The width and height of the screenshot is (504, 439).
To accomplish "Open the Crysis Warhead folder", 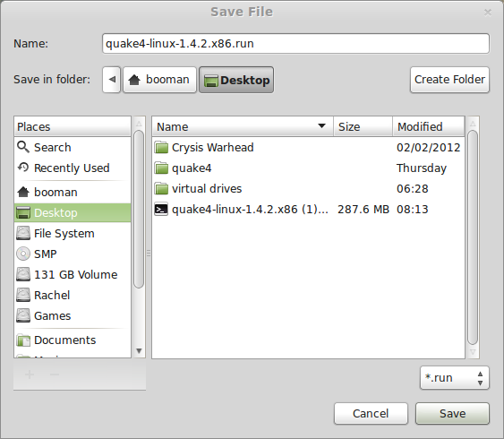I will (308, 147).
